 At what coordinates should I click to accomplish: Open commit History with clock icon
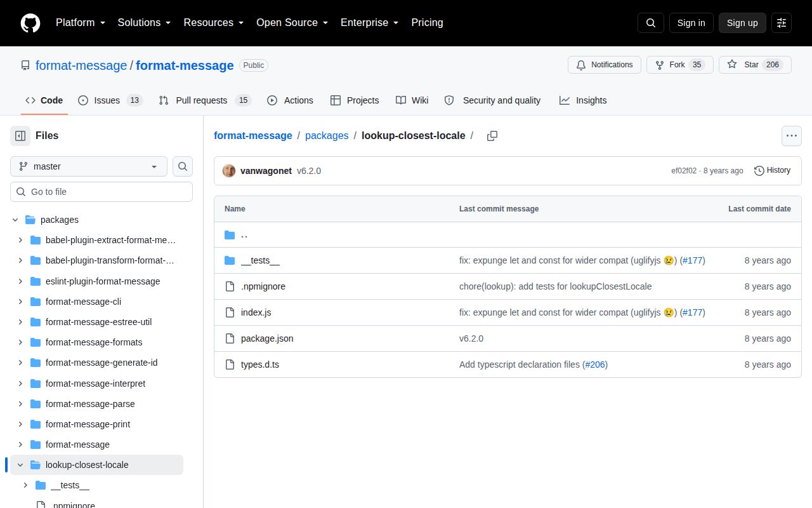pos(772,170)
